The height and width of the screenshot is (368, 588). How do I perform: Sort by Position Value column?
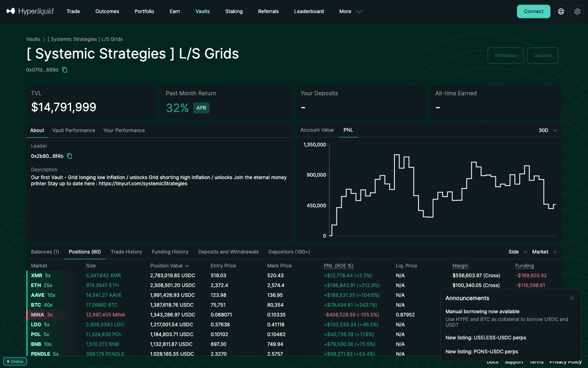click(x=169, y=266)
